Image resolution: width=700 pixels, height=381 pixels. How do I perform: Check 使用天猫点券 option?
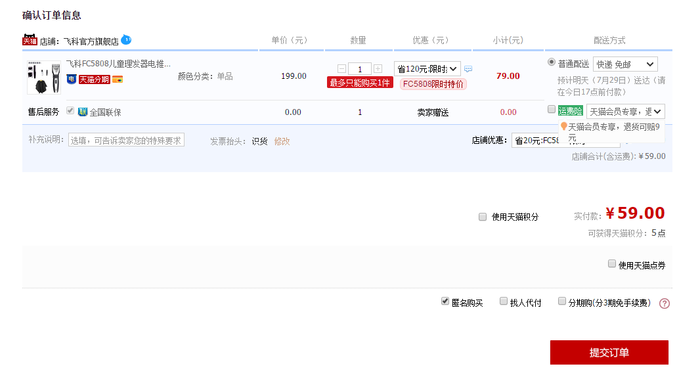(x=612, y=264)
